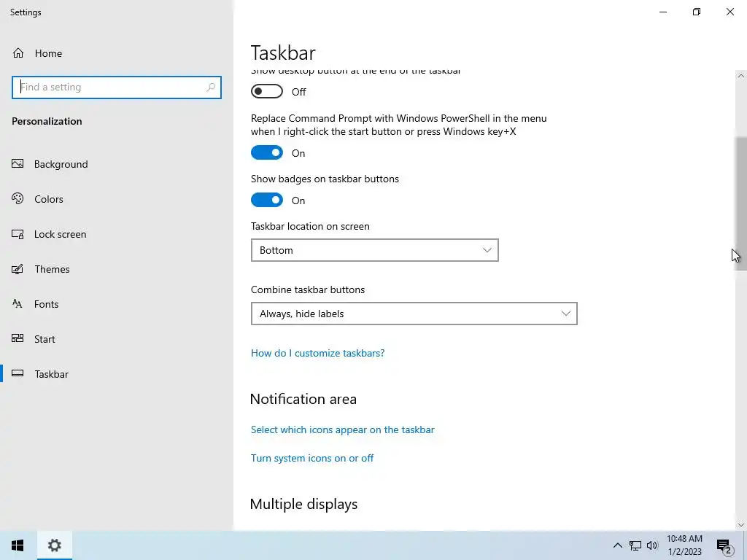Toggle off Replace Command Prompt with PowerShell
Viewport: 747px width, 560px height.
(267, 153)
